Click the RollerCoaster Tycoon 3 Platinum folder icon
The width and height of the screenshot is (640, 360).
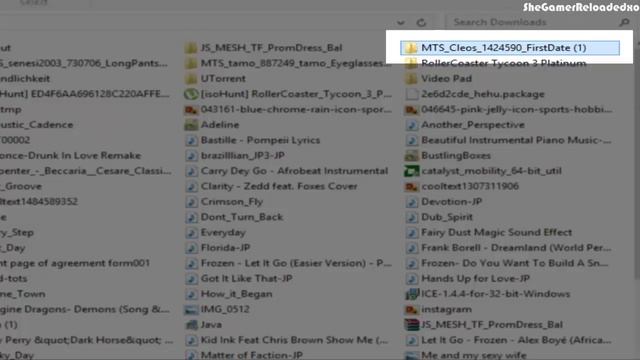pyautogui.click(x=411, y=63)
